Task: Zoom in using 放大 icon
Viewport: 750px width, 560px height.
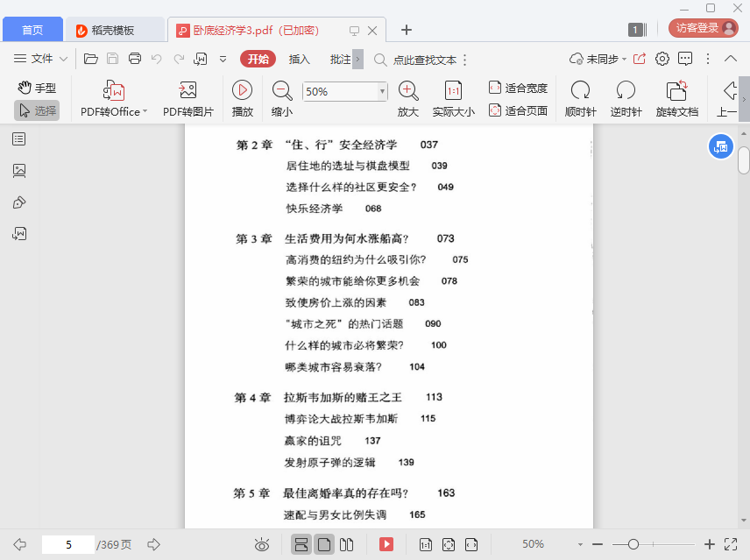Action: [408, 99]
